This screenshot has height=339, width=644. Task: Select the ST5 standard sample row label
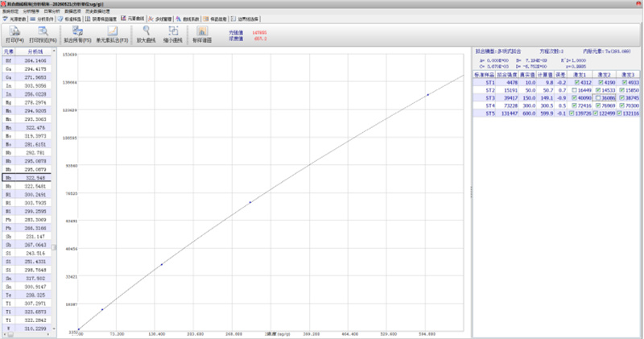pos(490,114)
